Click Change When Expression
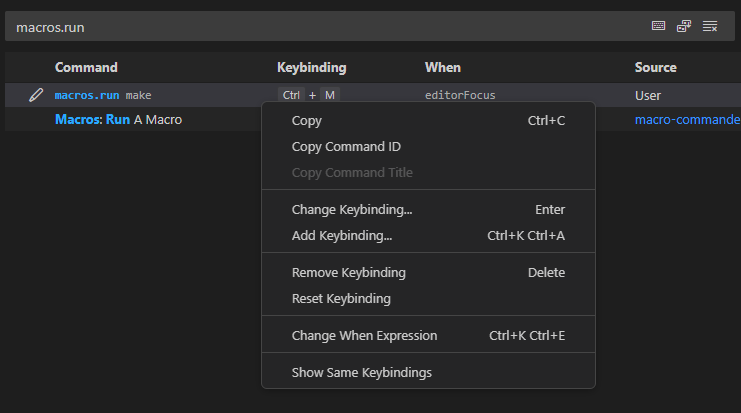This screenshot has height=413, width=741. (x=364, y=336)
